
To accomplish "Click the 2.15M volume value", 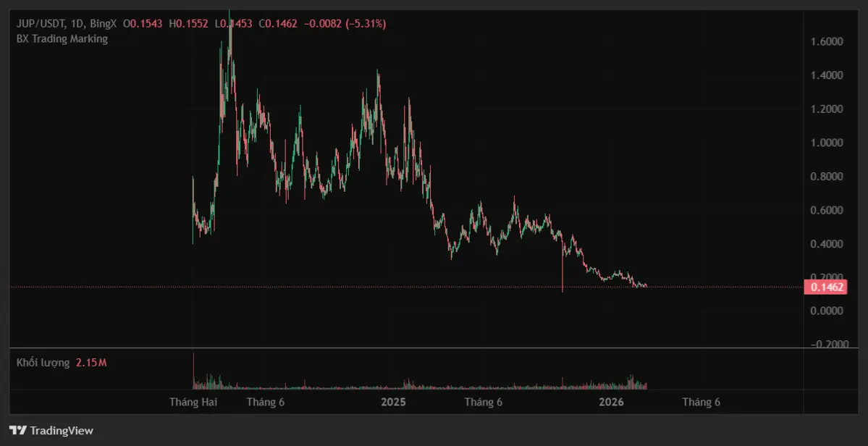I will click(x=91, y=362).
